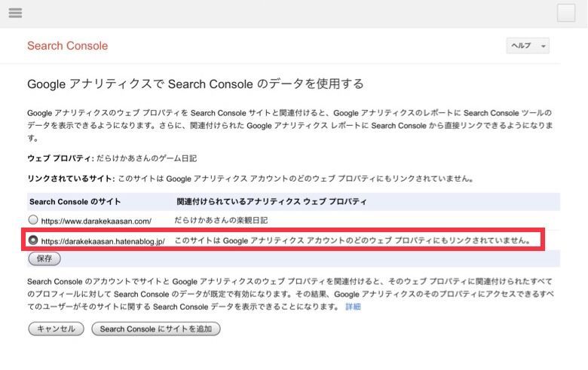Image resolution: width=588 pixels, height=370 pixels.
Task: Click the ウェブ プロパティ label
Action: 60,158
